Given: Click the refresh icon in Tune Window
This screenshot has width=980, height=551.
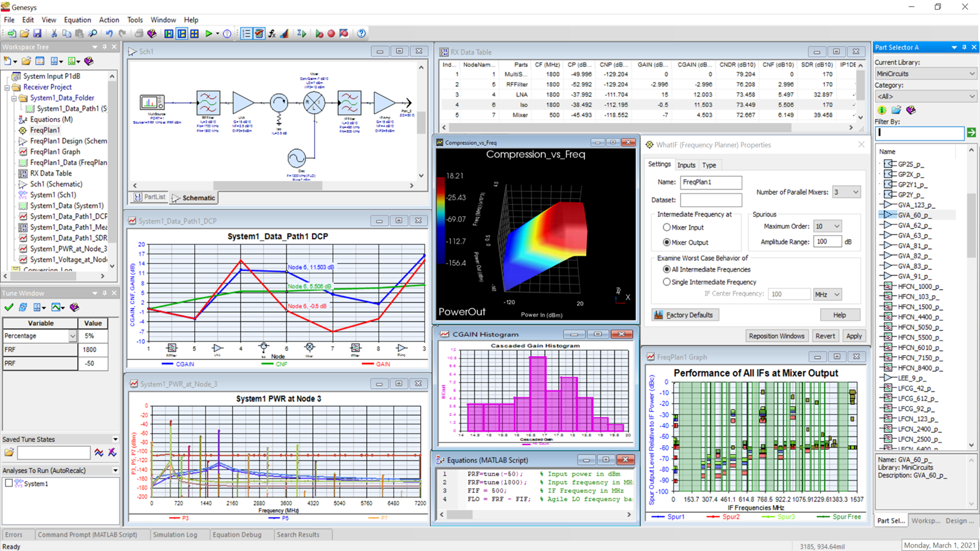Looking at the screenshot, I should pos(23,307).
